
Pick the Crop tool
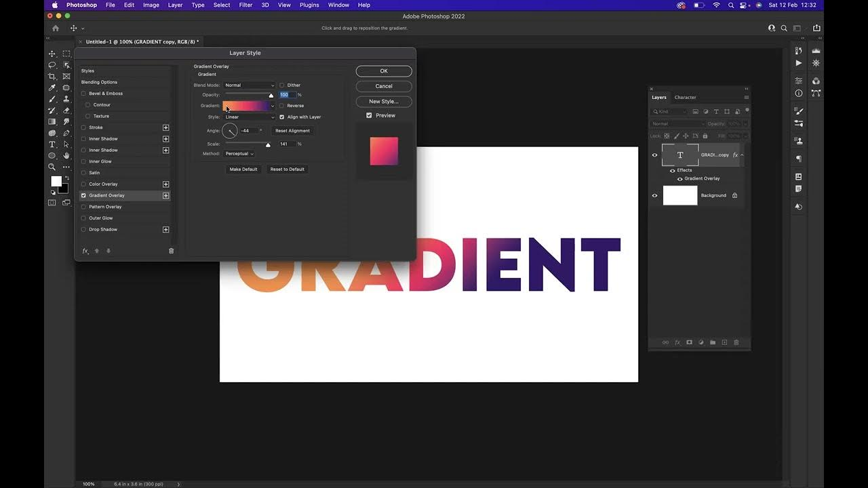click(x=52, y=77)
